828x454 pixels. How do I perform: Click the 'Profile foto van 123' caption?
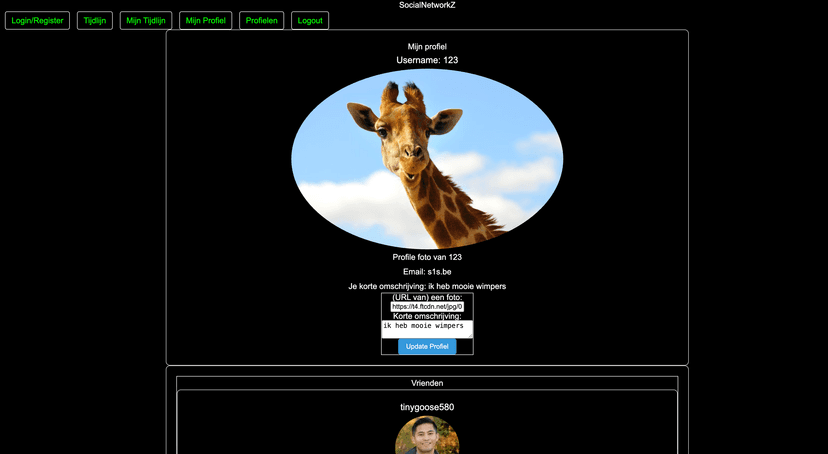tap(427, 257)
